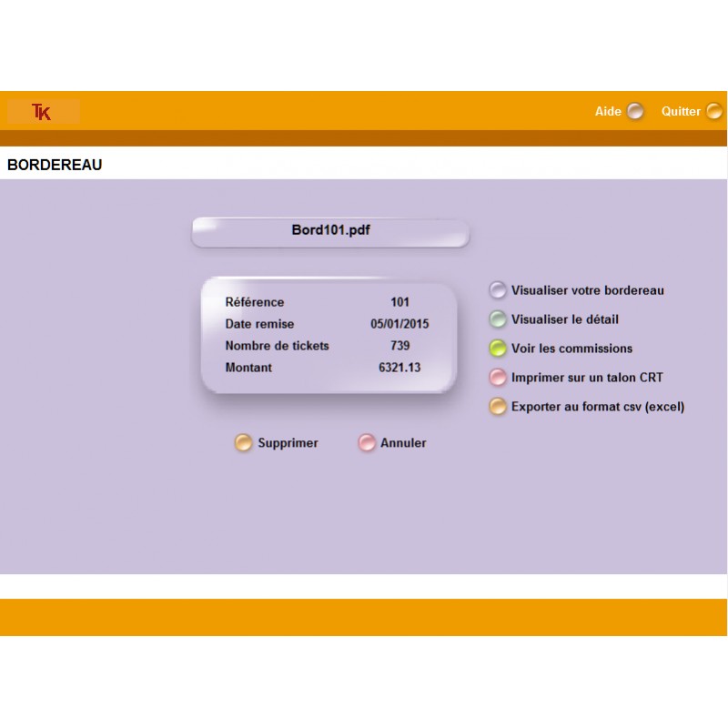
Task: Select Voir les commissions
Action: (571, 349)
